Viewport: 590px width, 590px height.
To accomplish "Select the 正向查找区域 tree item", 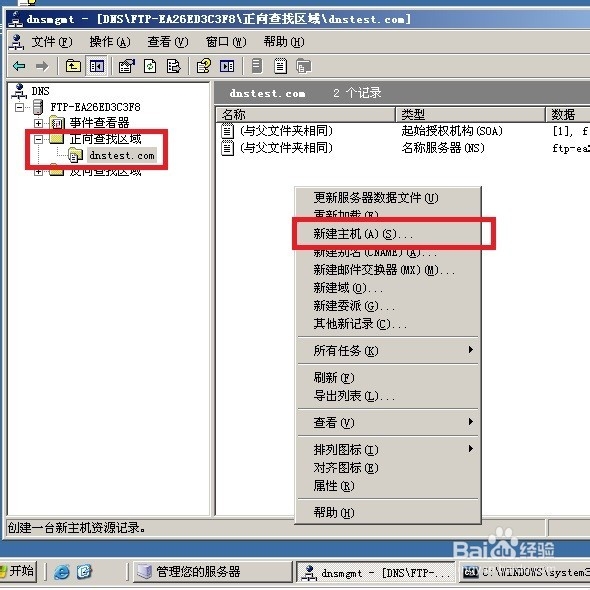I will tap(105, 139).
